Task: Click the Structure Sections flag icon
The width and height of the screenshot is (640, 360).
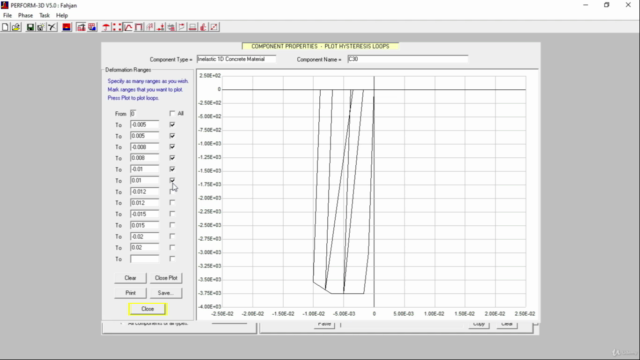Action: (182, 27)
